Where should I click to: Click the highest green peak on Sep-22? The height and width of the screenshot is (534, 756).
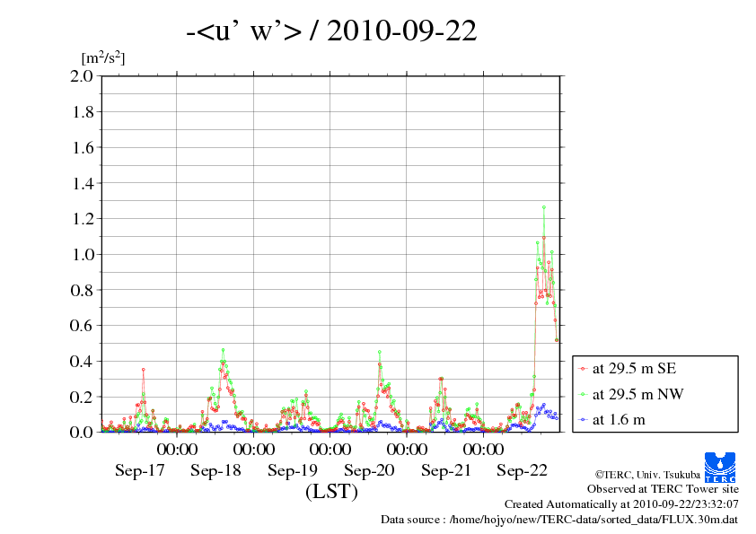[x=544, y=207]
